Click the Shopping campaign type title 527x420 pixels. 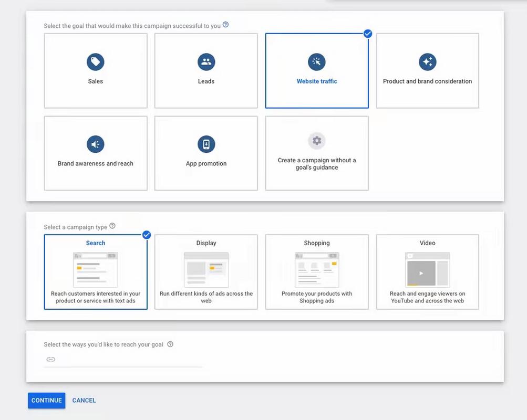coord(317,243)
